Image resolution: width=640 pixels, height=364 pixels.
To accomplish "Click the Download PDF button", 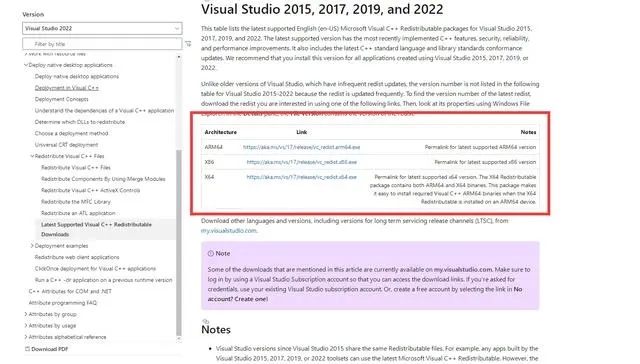I will (x=47, y=349).
